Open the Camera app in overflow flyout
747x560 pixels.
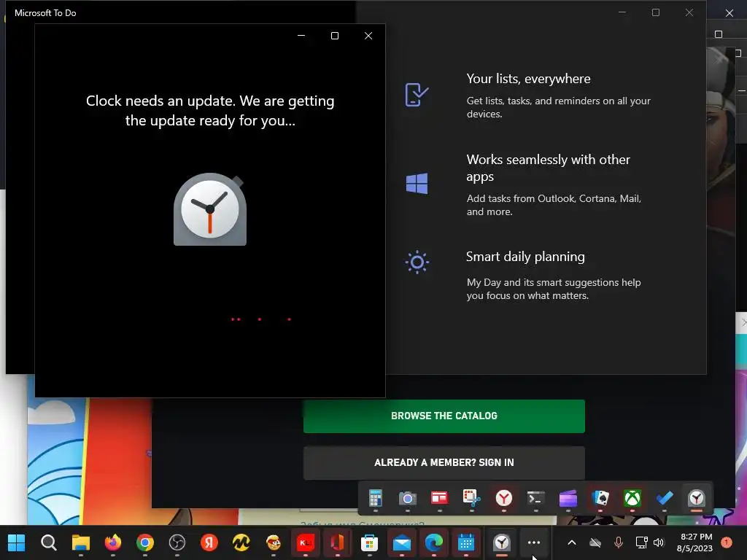(407, 498)
